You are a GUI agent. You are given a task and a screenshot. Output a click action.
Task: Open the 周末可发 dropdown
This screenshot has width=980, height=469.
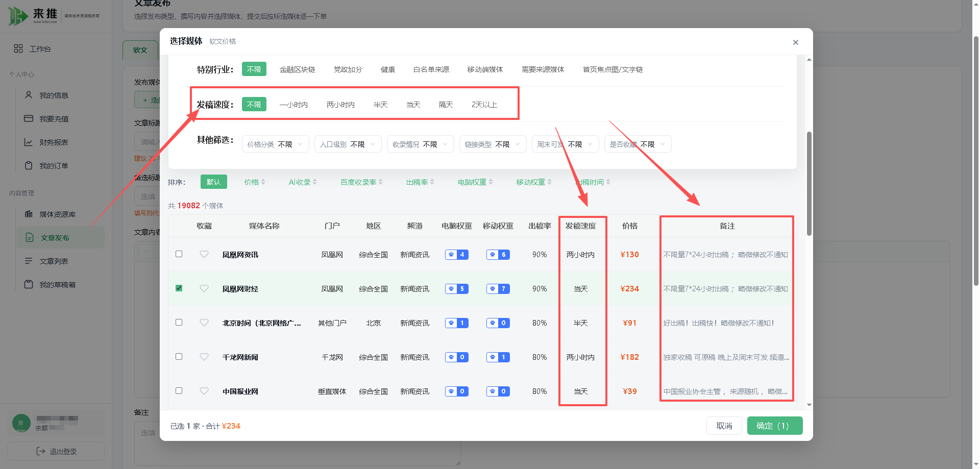click(x=565, y=144)
